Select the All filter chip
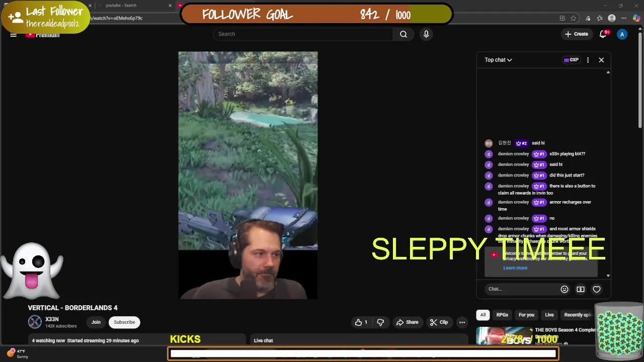The width and height of the screenshot is (644, 362). (x=483, y=315)
